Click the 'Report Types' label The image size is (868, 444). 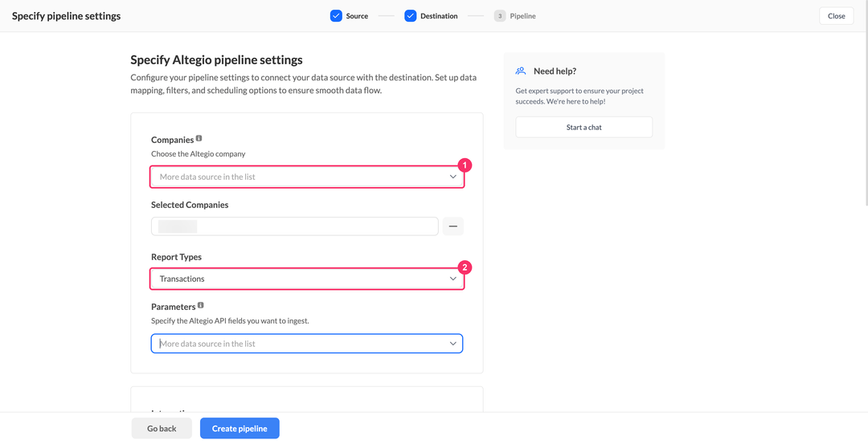(177, 257)
